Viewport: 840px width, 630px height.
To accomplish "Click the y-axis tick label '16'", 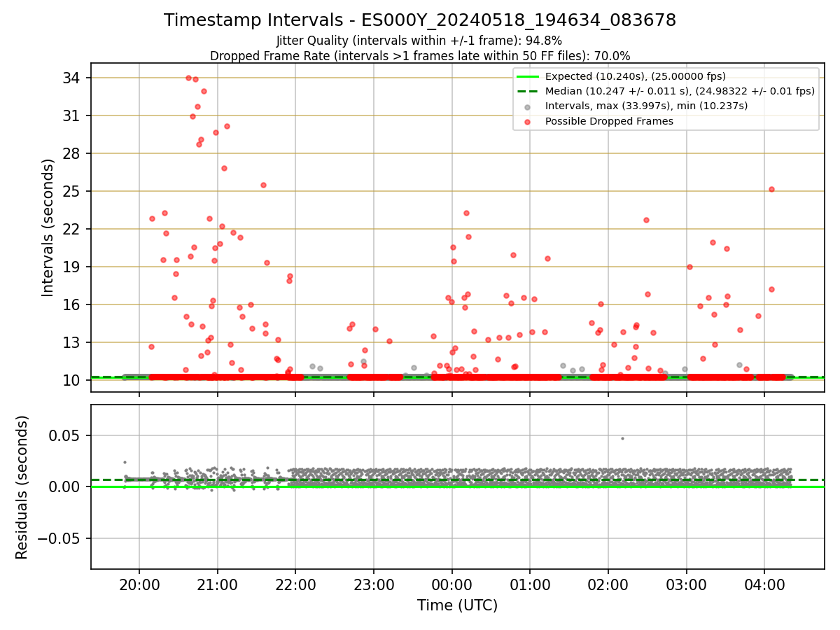I will [73, 304].
